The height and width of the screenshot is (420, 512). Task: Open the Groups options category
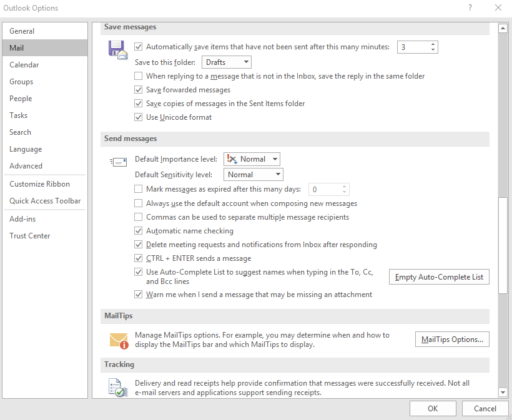pyautogui.click(x=45, y=82)
